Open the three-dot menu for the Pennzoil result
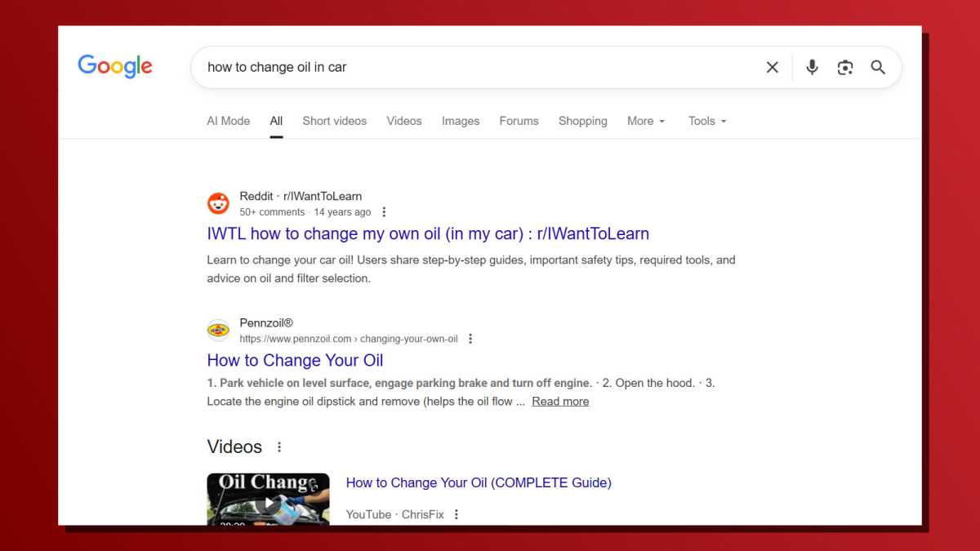Screen dimensions: 980x551 (x=470, y=338)
